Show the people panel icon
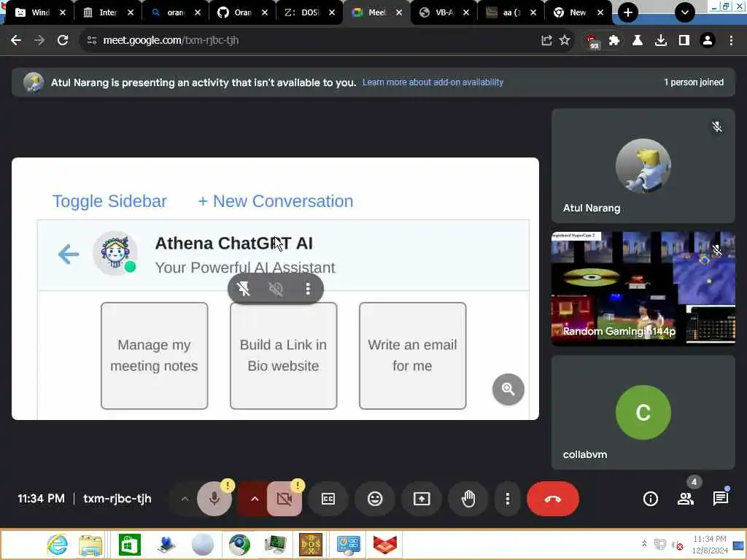 coord(686,499)
